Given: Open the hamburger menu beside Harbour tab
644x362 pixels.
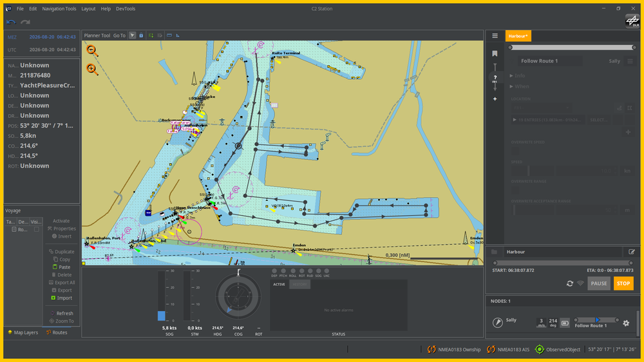Looking at the screenshot, I should 495,35.
